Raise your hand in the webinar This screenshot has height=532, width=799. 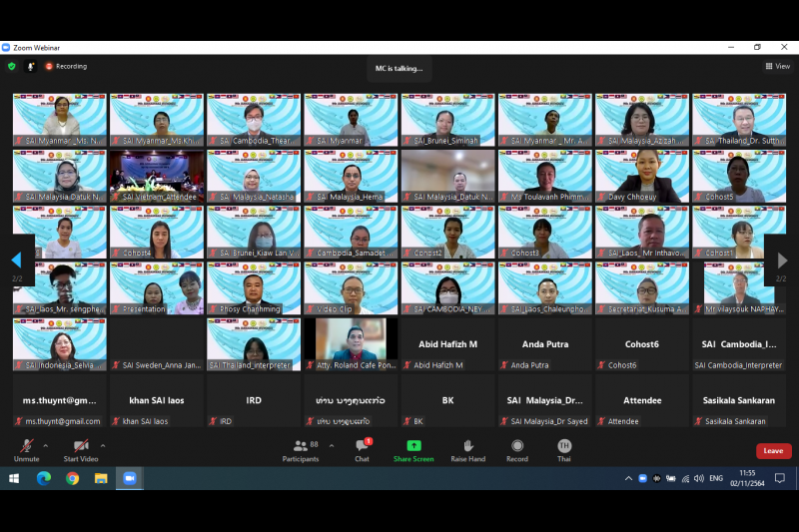(x=467, y=446)
